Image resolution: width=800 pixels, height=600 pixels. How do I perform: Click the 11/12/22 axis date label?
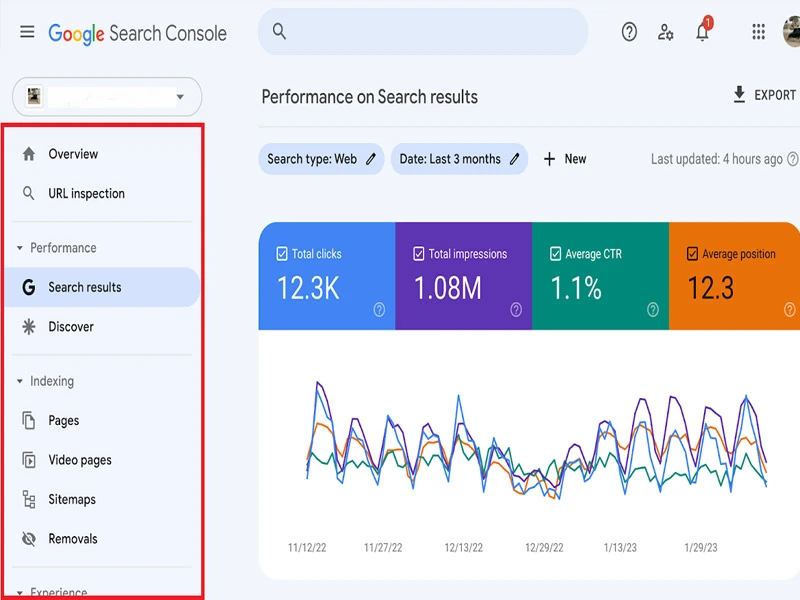[307, 547]
